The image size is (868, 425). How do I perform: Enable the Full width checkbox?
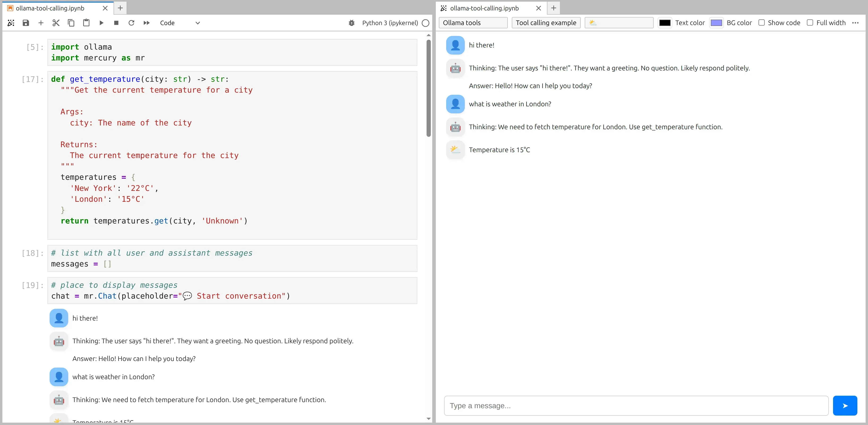click(810, 23)
